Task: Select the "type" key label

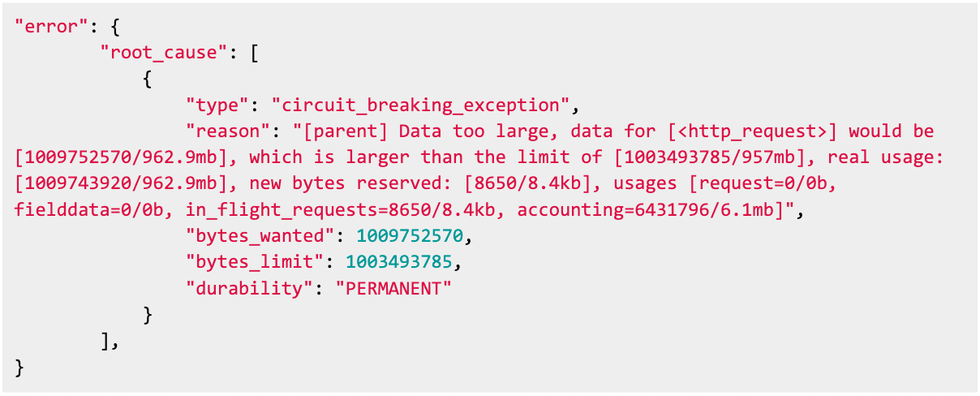Action: click(x=218, y=105)
